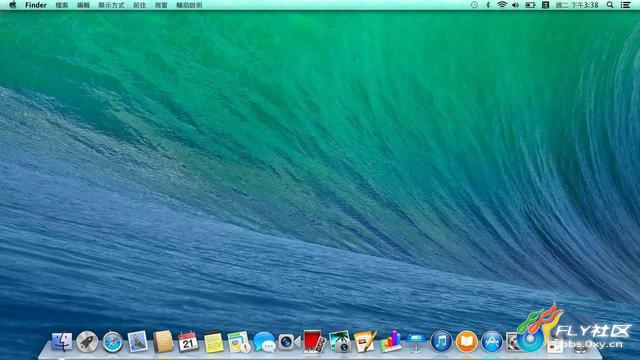Open the 前往 (Go) menu
Image resolution: width=640 pixels, height=360 pixels.
coord(140,5)
